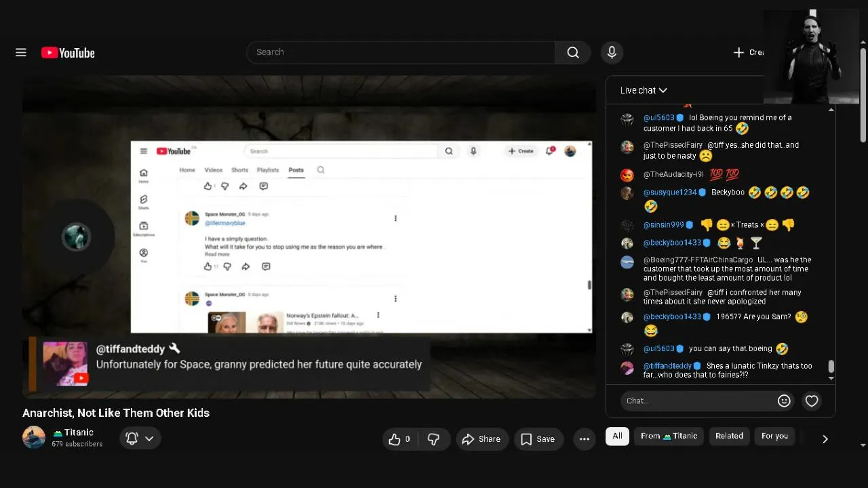Click embedded page notifications bell icon
This screenshot has height=488, width=868.
pyautogui.click(x=550, y=150)
